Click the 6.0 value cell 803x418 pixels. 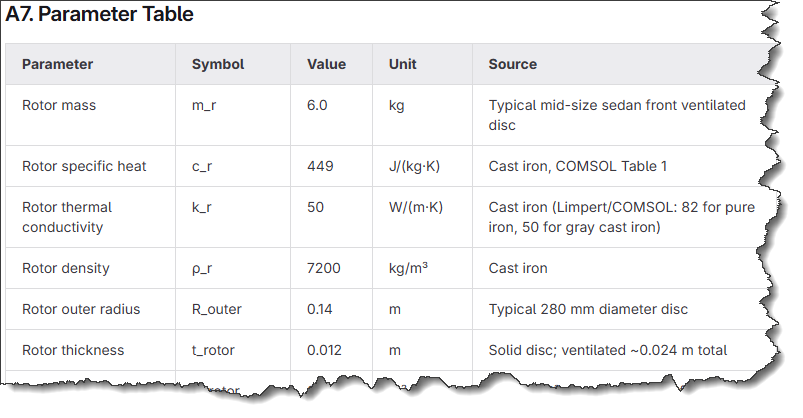(x=317, y=105)
